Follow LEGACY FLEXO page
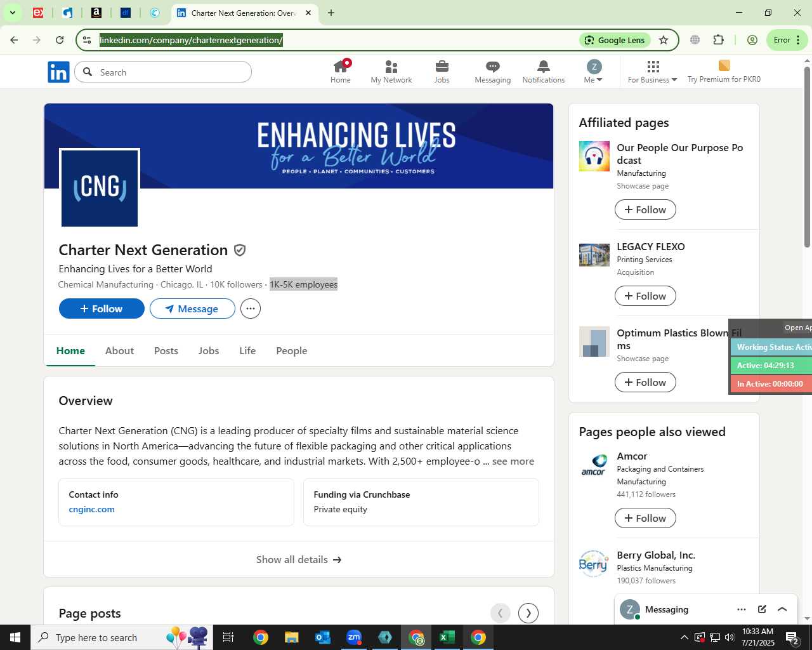The image size is (812, 650). coord(645,296)
